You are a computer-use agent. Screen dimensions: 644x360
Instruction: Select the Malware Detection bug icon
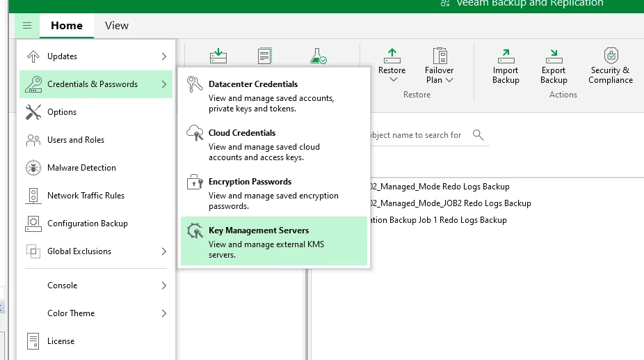coord(33,168)
